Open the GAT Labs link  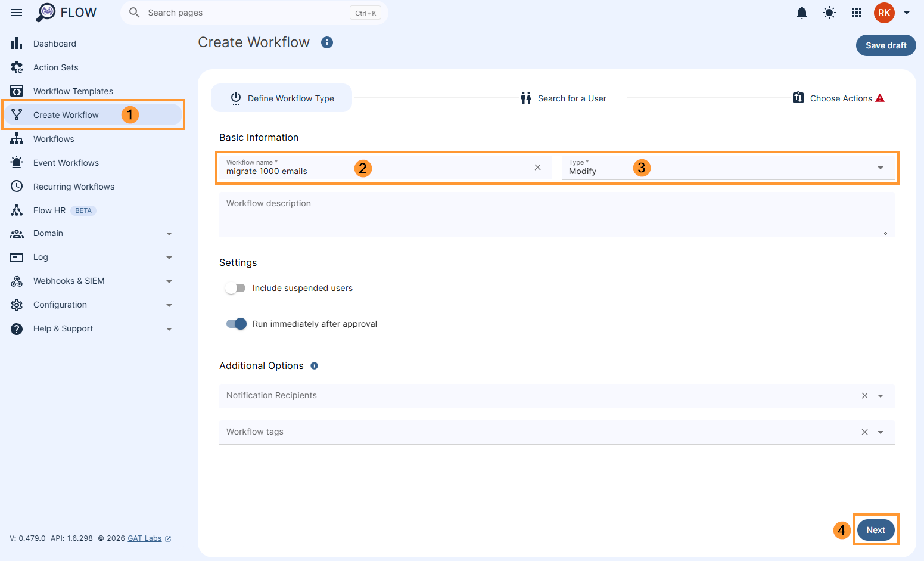click(x=144, y=538)
